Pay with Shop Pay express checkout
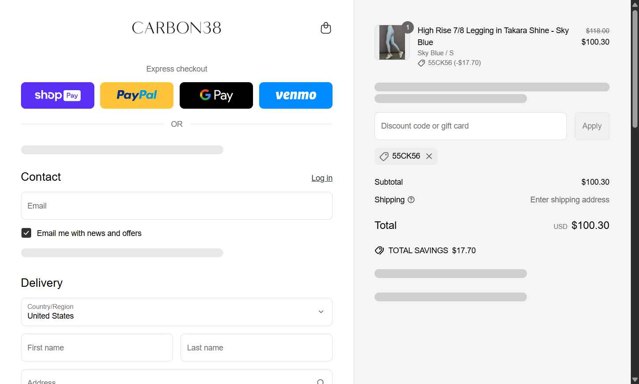 (57, 95)
